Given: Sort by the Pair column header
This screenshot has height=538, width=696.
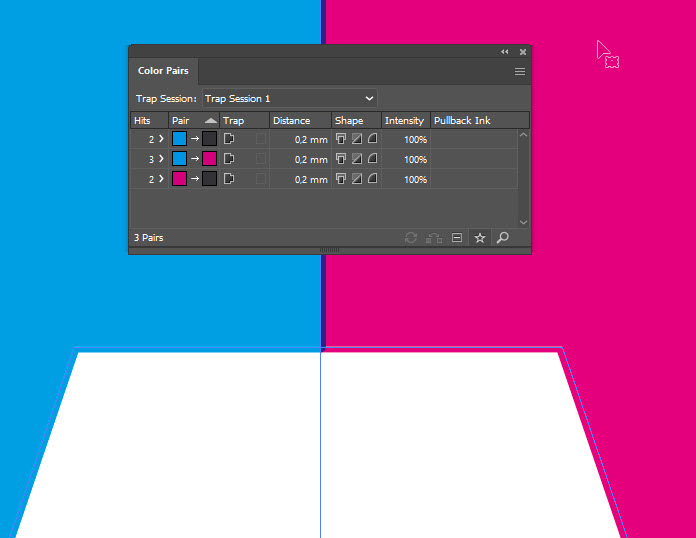Looking at the screenshot, I should click(194, 120).
